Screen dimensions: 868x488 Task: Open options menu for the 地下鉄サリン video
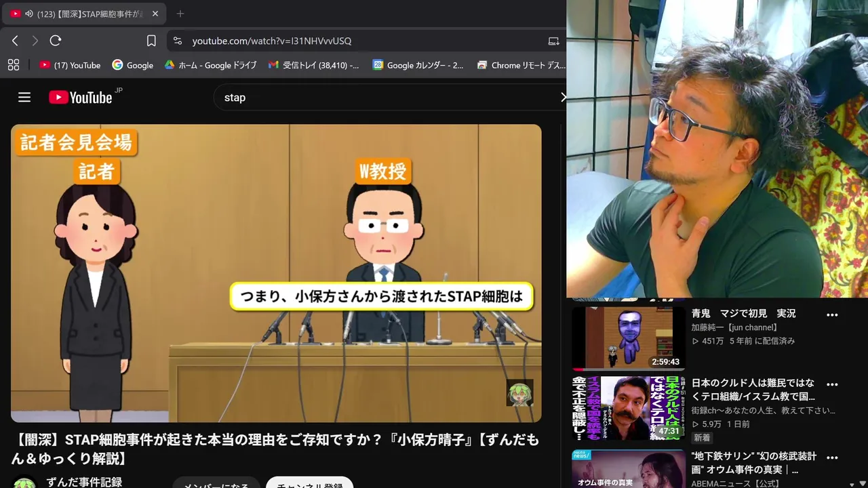coord(832,457)
